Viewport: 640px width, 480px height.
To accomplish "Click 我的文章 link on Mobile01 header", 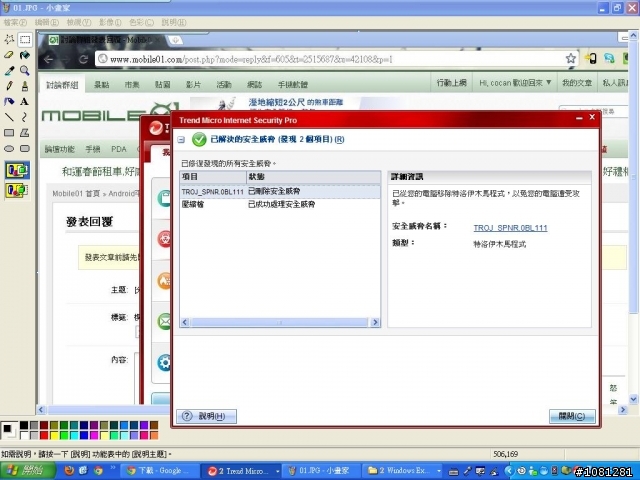I will click(x=577, y=83).
